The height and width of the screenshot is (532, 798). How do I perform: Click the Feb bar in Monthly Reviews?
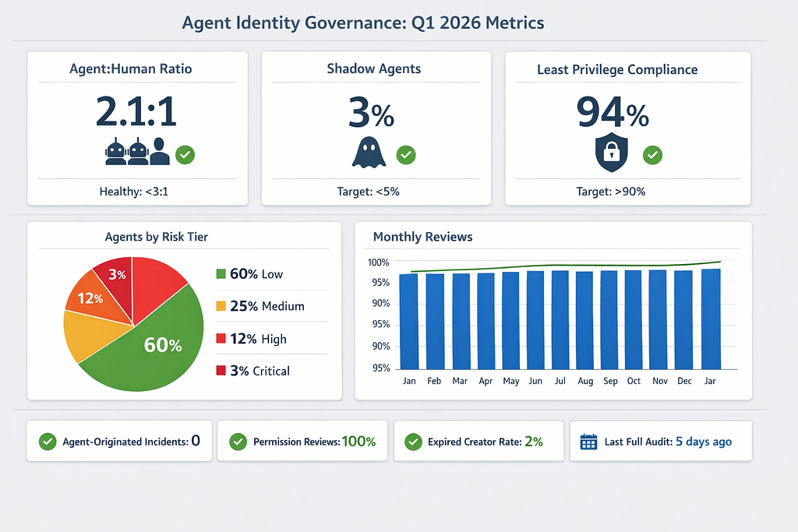click(435, 322)
